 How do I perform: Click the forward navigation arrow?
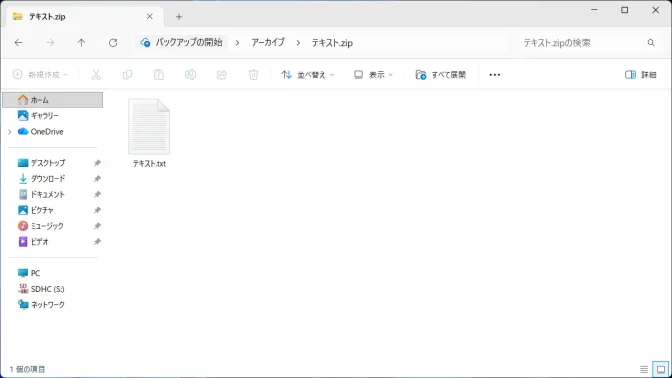click(x=50, y=42)
